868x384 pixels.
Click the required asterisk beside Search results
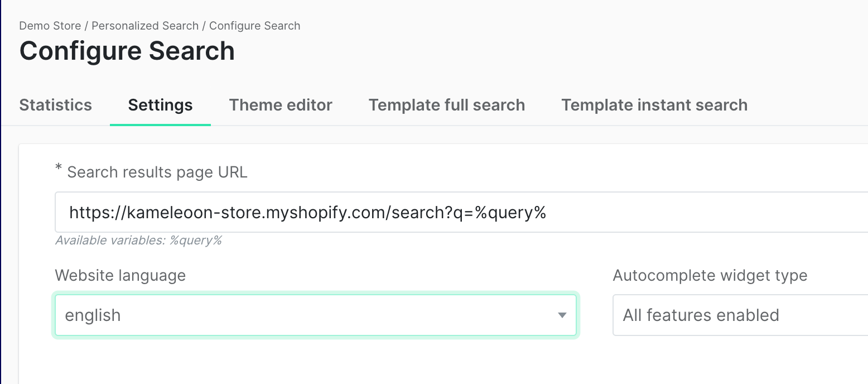pos(59,169)
